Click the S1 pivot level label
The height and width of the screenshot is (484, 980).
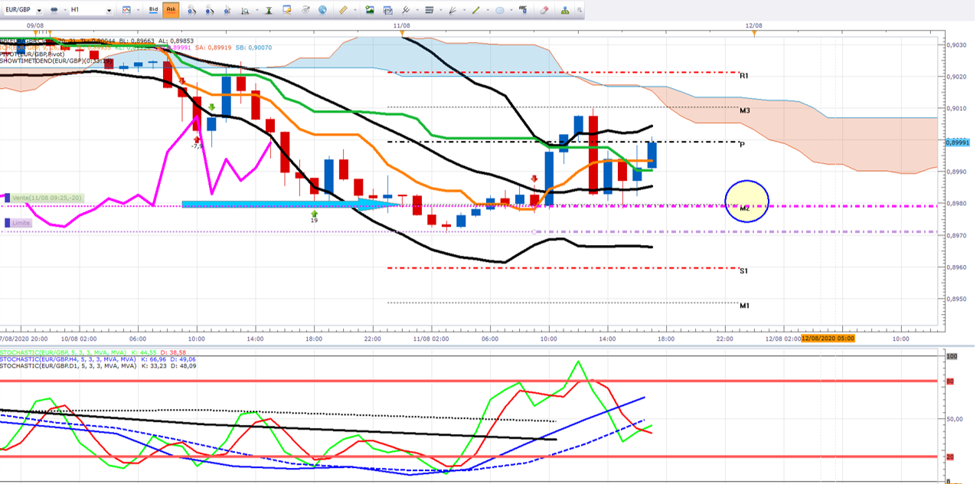point(743,270)
